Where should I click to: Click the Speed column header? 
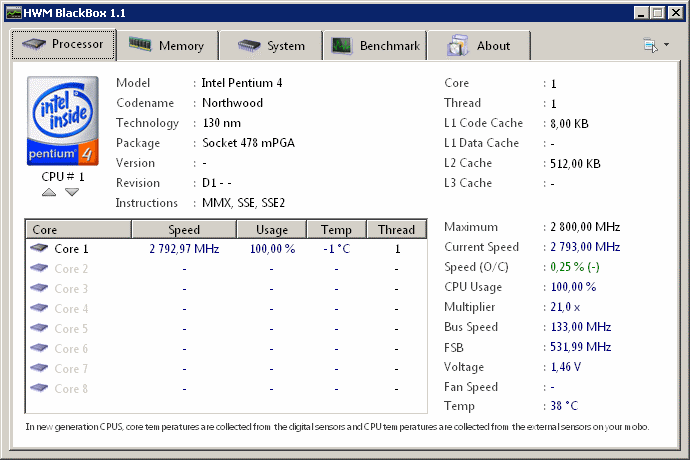pos(184,229)
